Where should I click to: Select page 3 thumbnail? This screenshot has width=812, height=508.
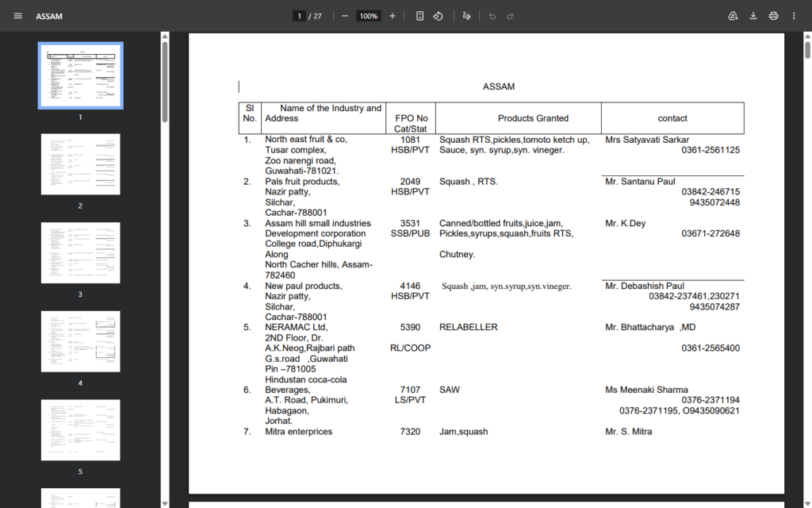point(80,252)
